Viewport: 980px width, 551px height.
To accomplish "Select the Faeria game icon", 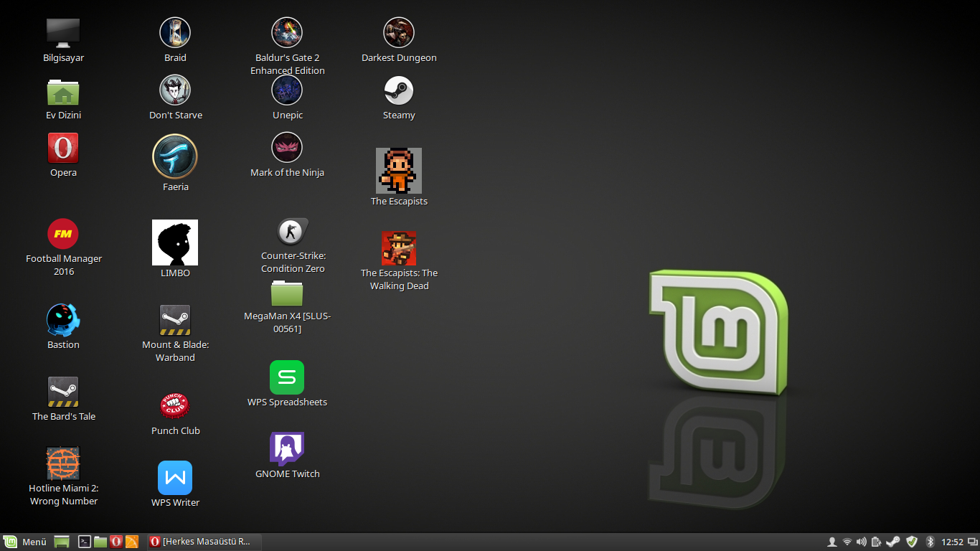I will tap(175, 156).
